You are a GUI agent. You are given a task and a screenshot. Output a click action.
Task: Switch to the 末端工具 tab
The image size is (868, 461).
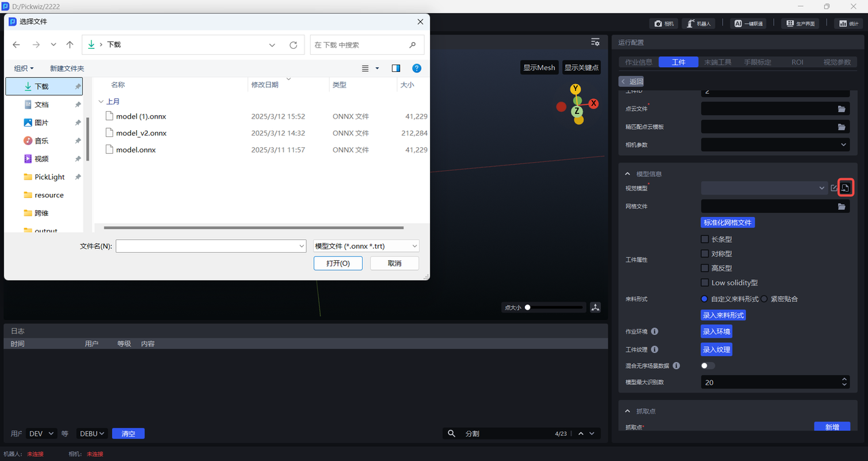coord(717,62)
